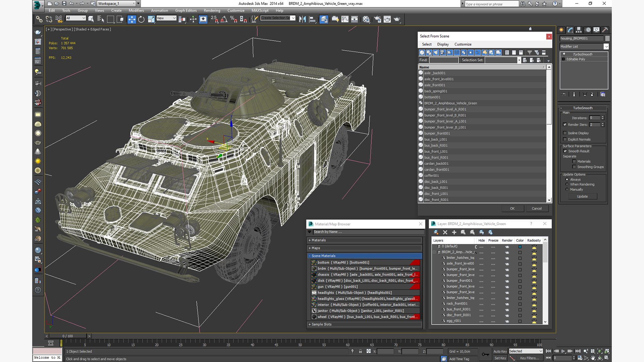Click Display Cameras filter in Select From Scene
Viewport: 644px width, 362px height.
tap(443, 52)
